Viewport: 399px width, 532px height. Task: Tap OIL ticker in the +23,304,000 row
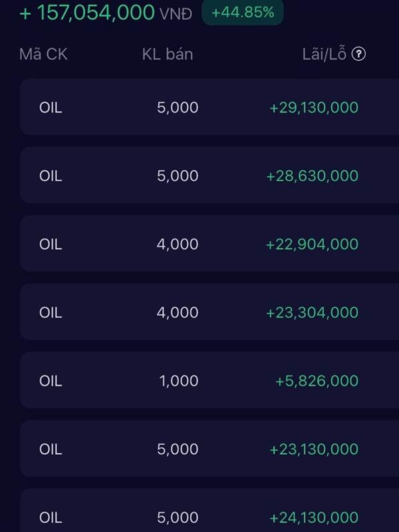click(x=51, y=313)
